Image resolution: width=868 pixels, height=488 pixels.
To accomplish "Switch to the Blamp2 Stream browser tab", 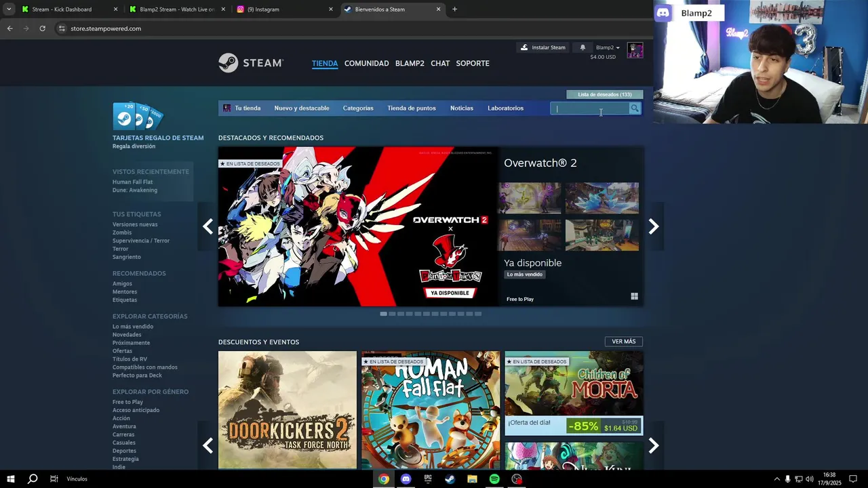I will pos(177,9).
